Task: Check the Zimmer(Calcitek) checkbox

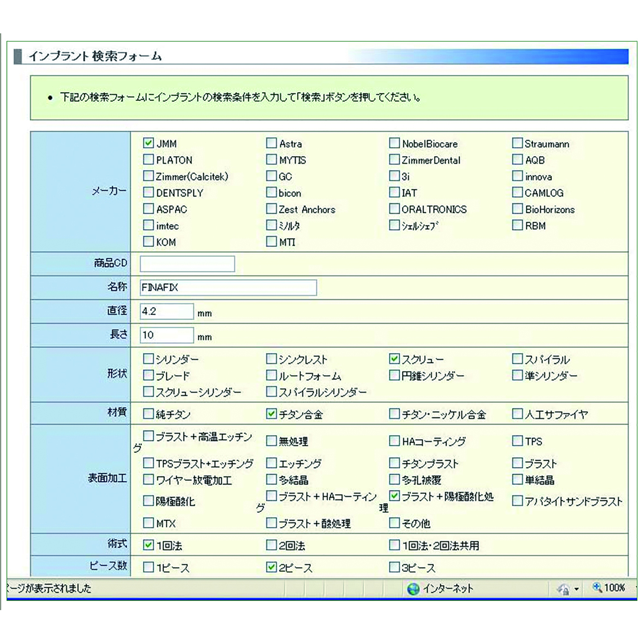Action: pos(148,176)
